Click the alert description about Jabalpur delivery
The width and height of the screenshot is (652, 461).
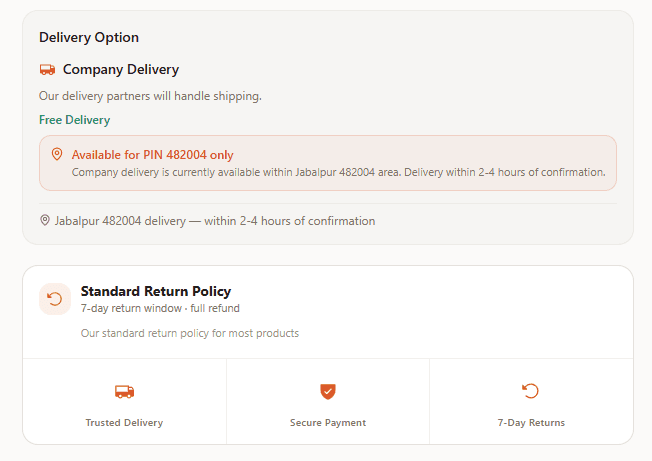coord(338,172)
